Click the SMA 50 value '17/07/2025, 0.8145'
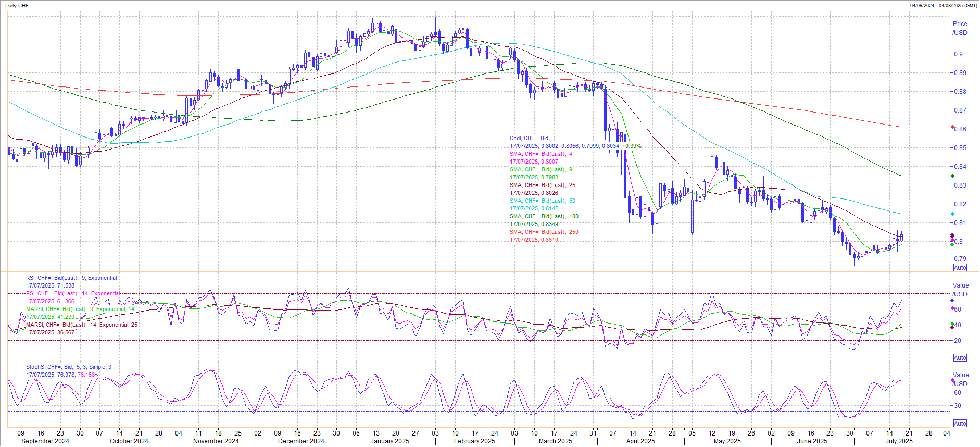Screen dimensions: 980x447 [x=534, y=209]
